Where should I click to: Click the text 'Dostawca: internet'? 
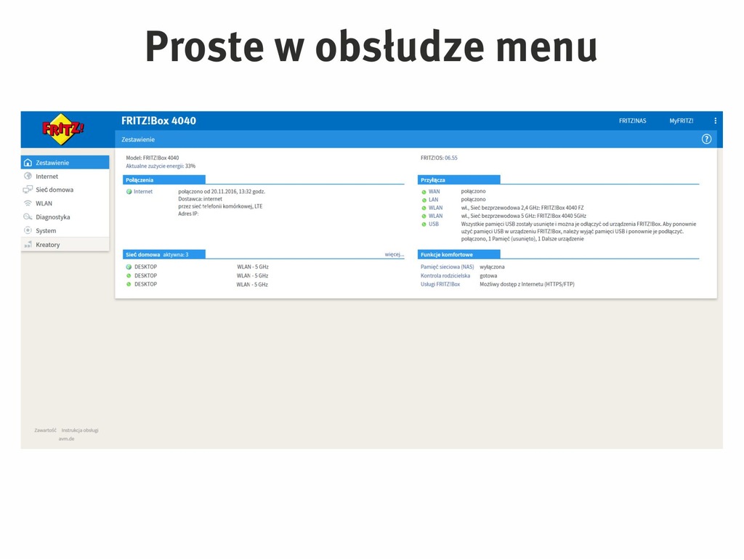(200, 199)
